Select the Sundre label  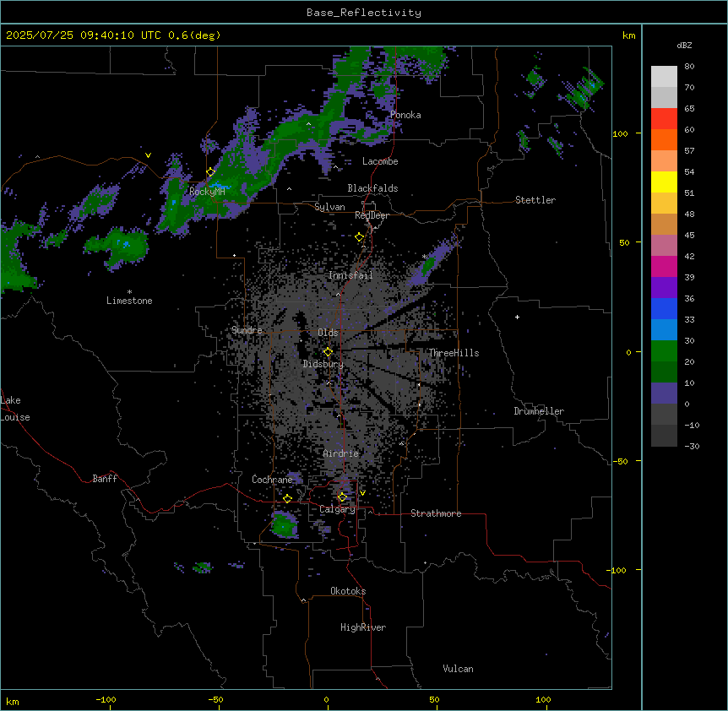(247, 330)
